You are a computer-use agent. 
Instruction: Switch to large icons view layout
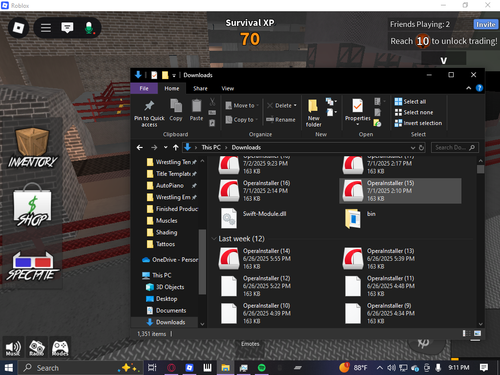point(477,333)
